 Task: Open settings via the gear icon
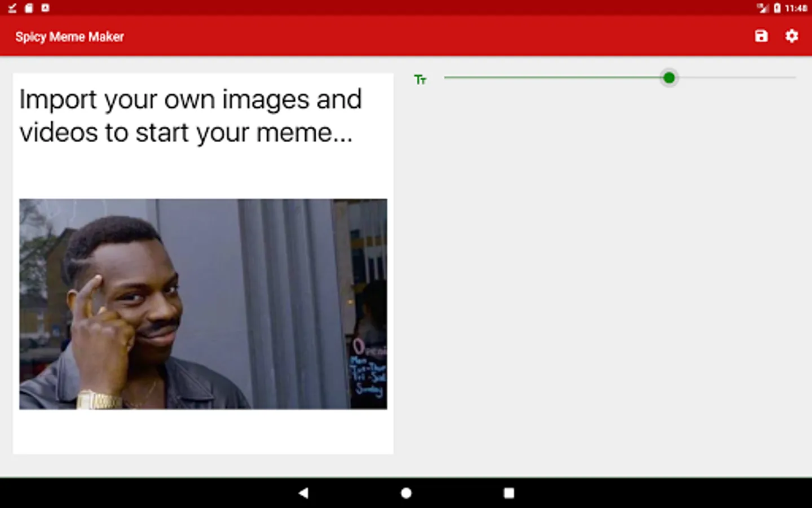pos(792,36)
